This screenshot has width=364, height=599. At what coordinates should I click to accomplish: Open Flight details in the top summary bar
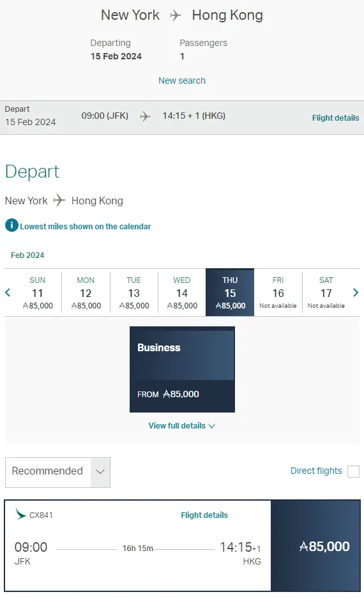coord(335,118)
